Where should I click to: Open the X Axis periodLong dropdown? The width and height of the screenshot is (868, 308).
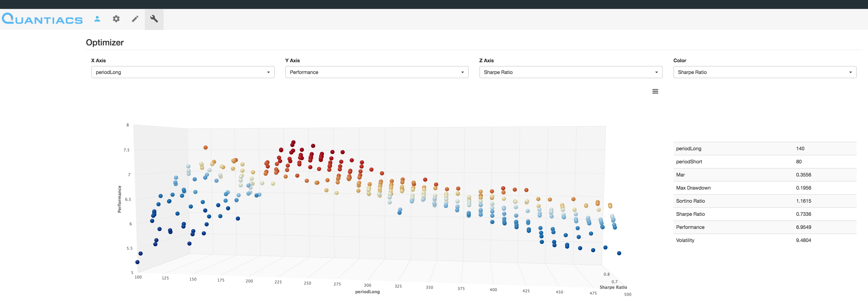pyautogui.click(x=183, y=72)
